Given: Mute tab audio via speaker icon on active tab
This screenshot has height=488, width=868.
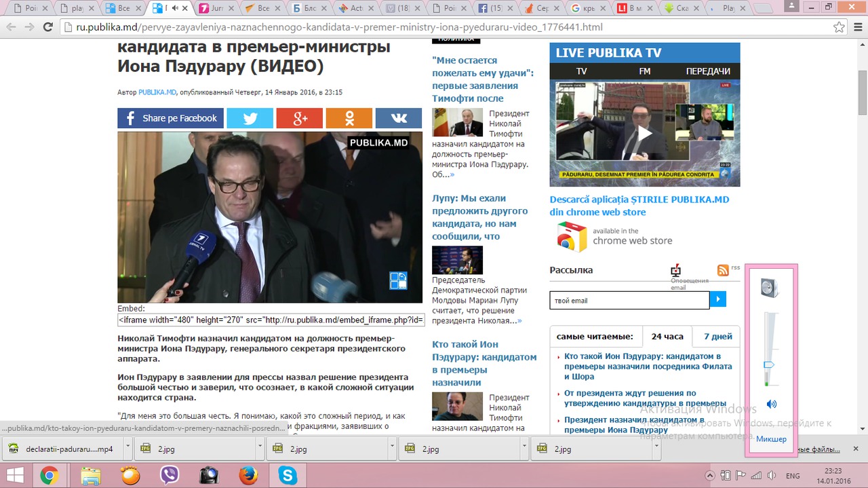Looking at the screenshot, I should coord(175,9).
